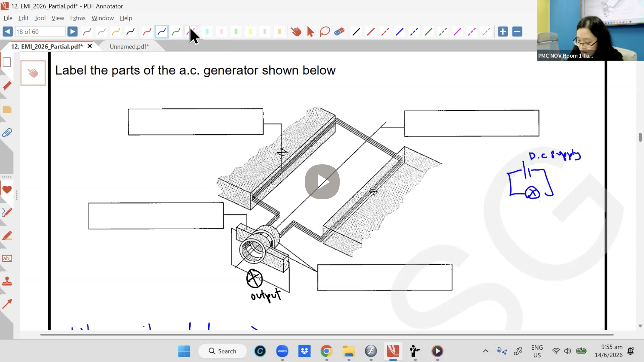Viewport: 644px width, 362px height.
Task: Open the favorites heart in left sidebar
Action: [7, 189]
